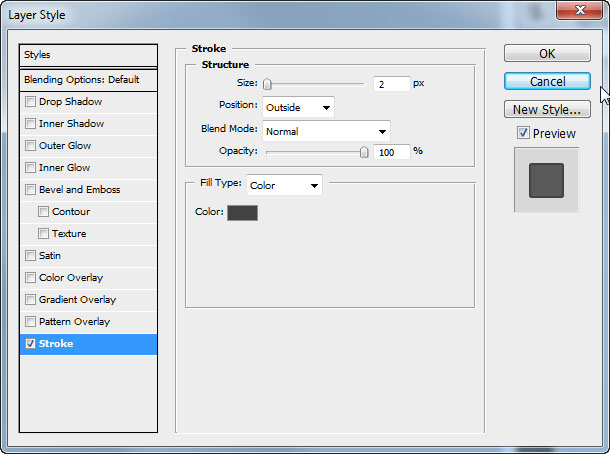Open the Fill Type dropdown
Image resolution: width=610 pixels, height=454 pixels.
coord(285,185)
